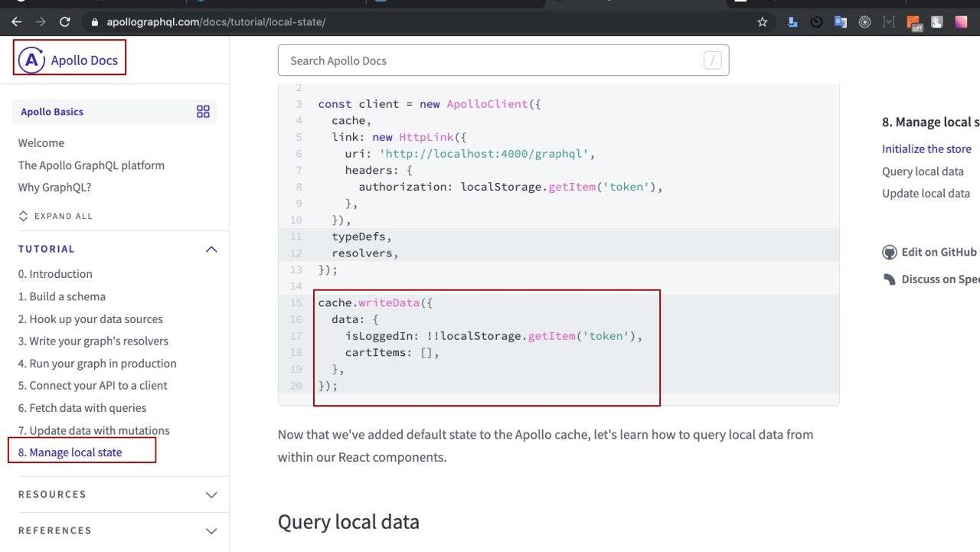
Task: Open the Google Translate extension icon
Action: (841, 22)
